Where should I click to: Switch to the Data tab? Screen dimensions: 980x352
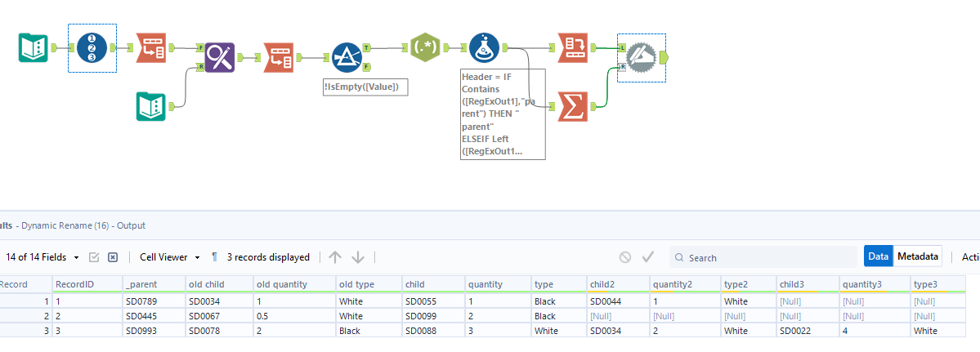pyautogui.click(x=879, y=256)
